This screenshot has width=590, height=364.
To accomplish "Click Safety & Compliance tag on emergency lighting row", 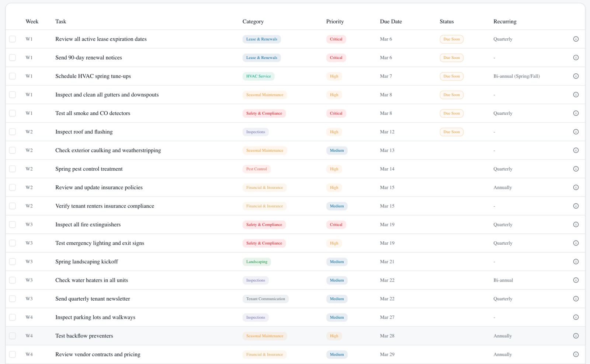I will (x=264, y=243).
